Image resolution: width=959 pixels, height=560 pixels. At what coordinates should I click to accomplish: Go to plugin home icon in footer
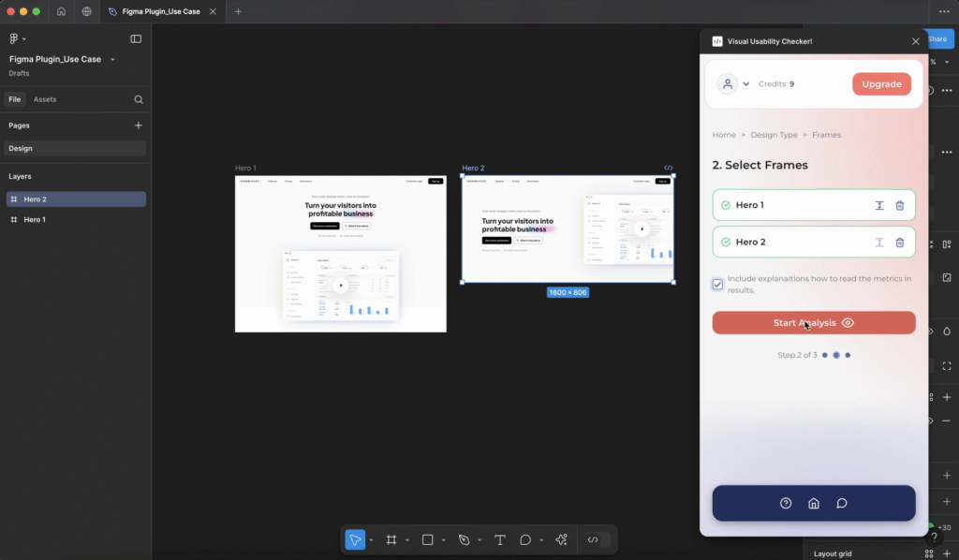point(814,503)
